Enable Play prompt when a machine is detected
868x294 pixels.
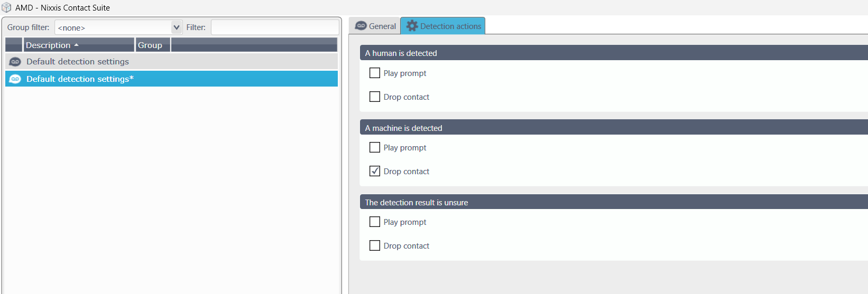(375, 147)
